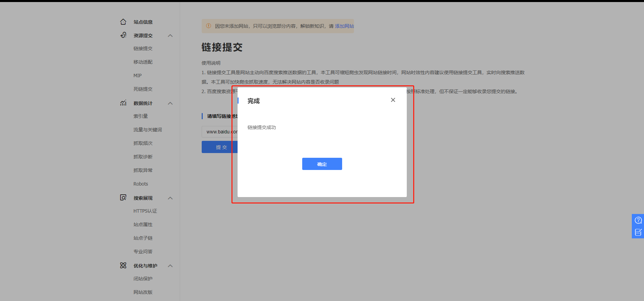Click the 数据统计 chart icon
Image resolution: width=644 pixels, height=301 pixels.
click(x=123, y=103)
